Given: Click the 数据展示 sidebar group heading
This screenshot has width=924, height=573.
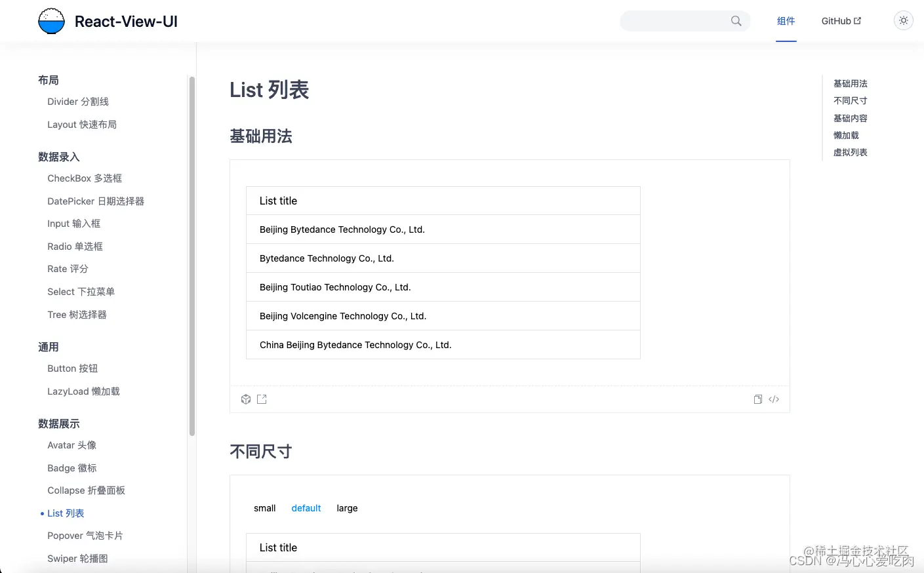Looking at the screenshot, I should [59, 424].
